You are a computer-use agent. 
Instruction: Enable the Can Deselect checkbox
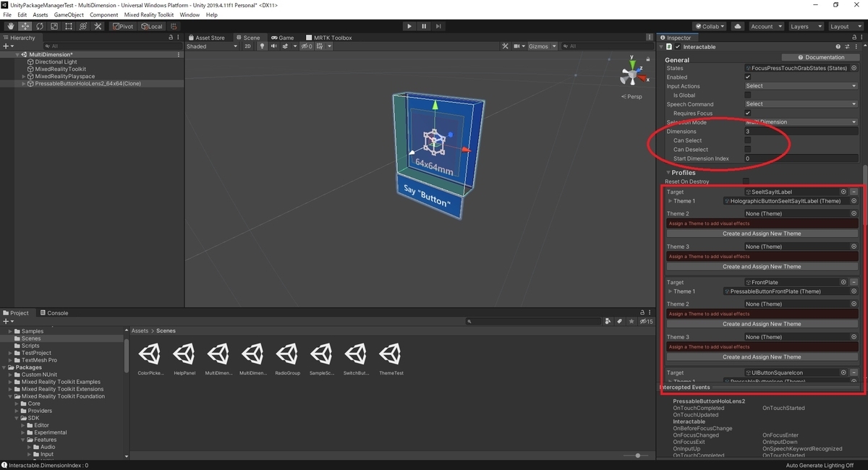tap(748, 150)
